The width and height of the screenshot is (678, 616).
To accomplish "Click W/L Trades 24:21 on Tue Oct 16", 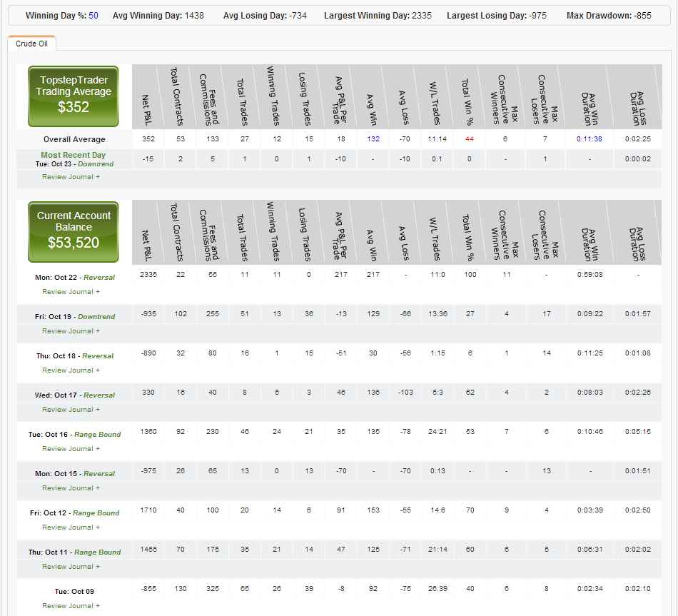I will tap(437, 432).
